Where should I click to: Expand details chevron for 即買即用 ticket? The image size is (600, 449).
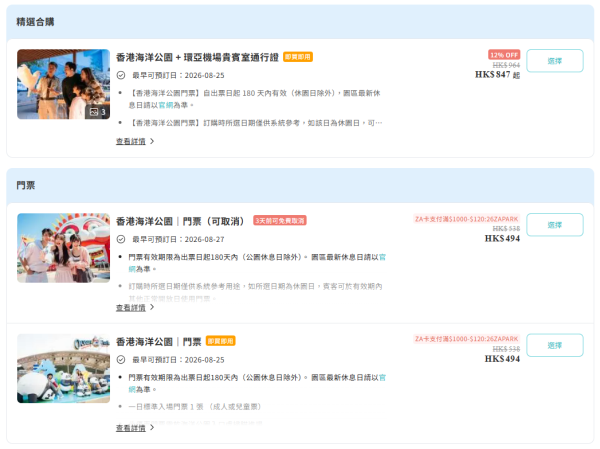point(152,427)
